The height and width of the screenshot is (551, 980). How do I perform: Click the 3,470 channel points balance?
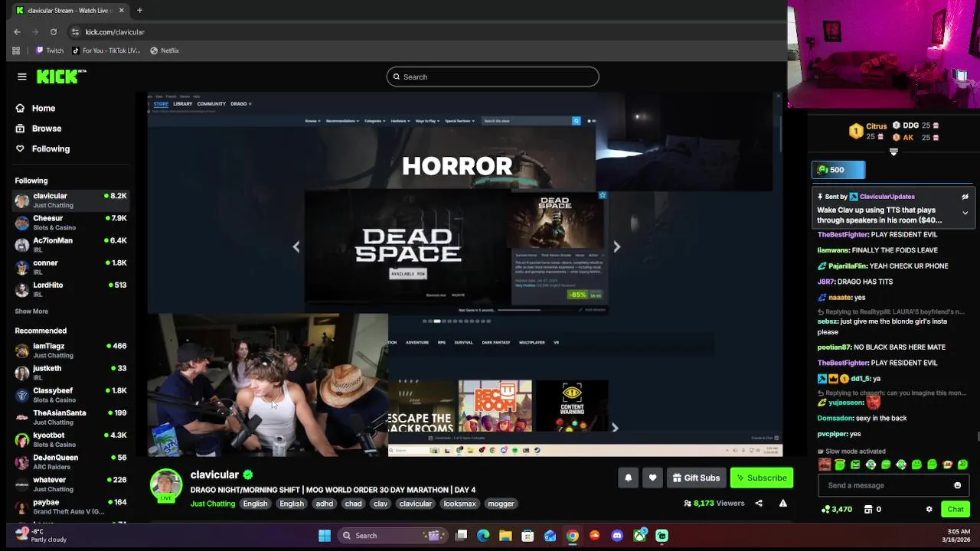pyautogui.click(x=836, y=509)
